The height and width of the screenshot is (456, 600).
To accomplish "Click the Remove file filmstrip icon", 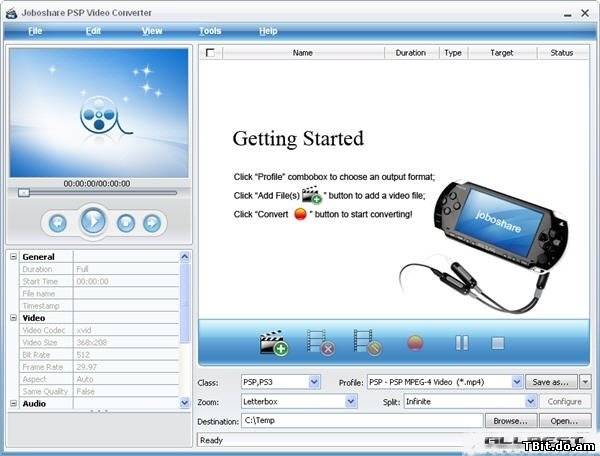I will click(321, 342).
